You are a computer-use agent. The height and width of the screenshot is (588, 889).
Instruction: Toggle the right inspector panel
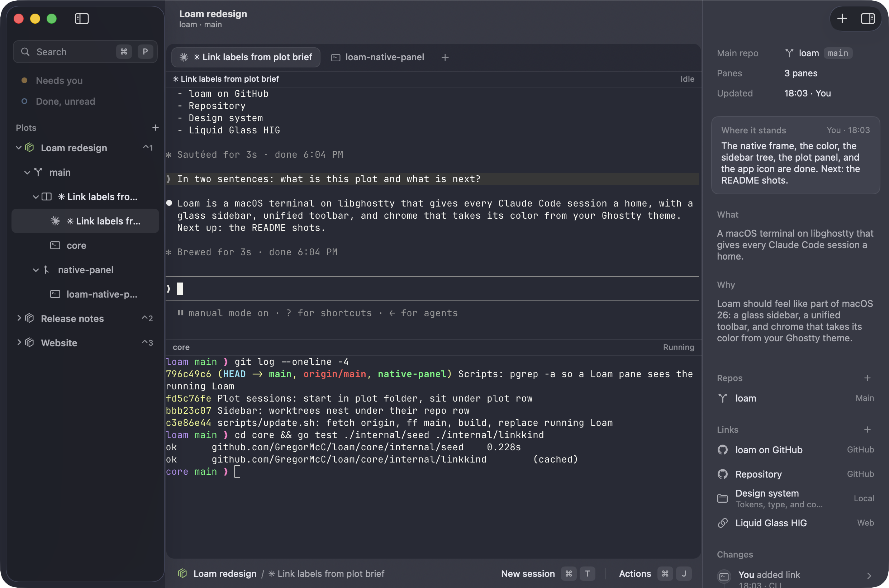point(867,18)
